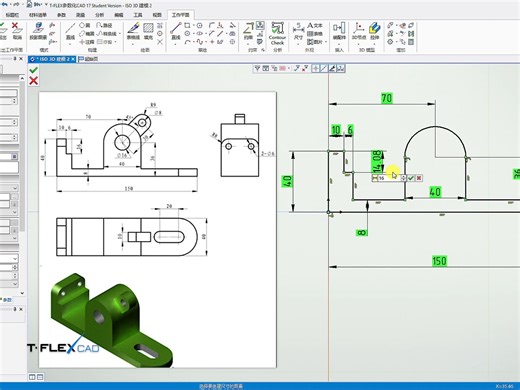
Task: Click the 约束 constraint tool icon
Action: 248,32
